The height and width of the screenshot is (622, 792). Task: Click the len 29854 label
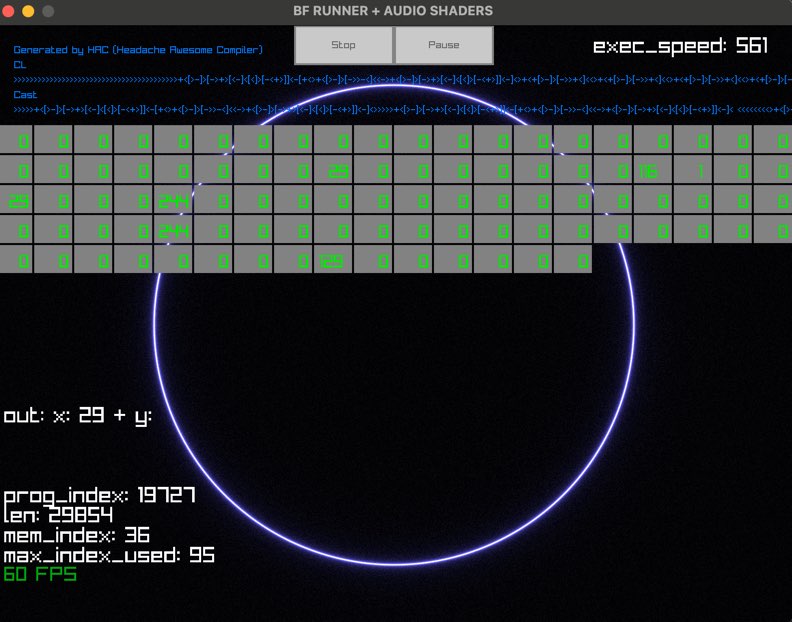coord(58,516)
